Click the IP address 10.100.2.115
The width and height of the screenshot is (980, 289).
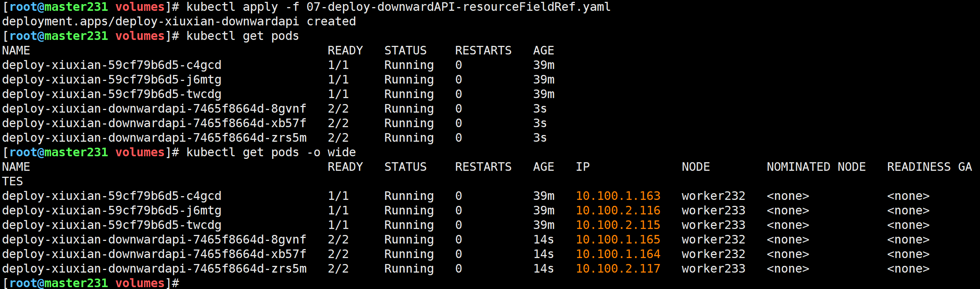(618, 224)
